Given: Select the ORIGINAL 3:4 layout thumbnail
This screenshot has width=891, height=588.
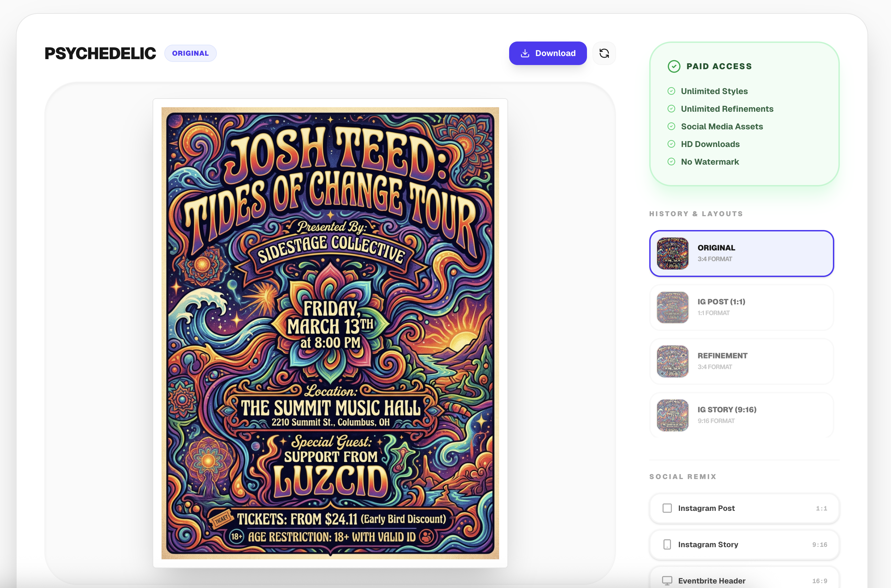Looking at the screenshot, I should [x=741, y=254].
